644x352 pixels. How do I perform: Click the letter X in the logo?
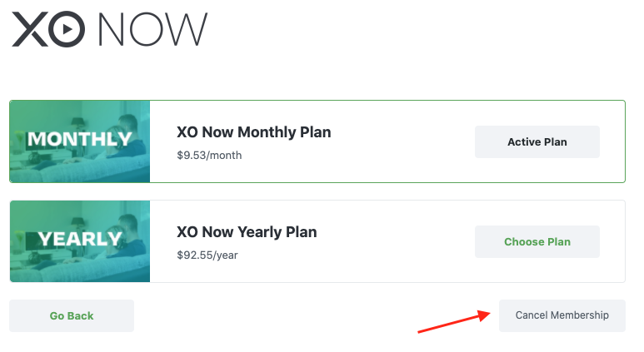[30, 29]
